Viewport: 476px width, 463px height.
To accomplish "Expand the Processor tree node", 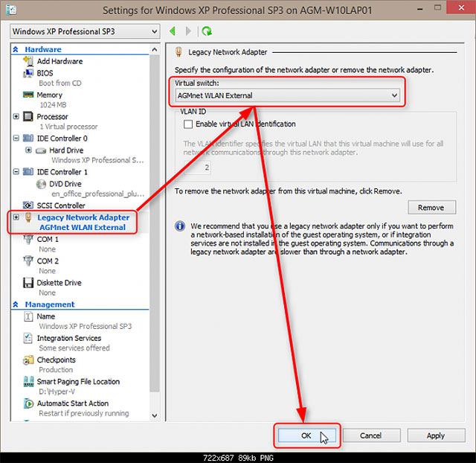I will click(x=16, y=117).
